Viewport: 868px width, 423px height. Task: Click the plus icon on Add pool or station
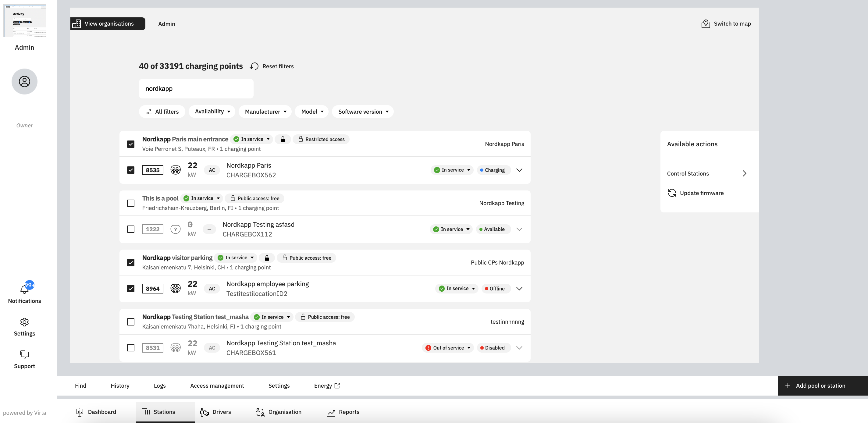tap(788, 386)
